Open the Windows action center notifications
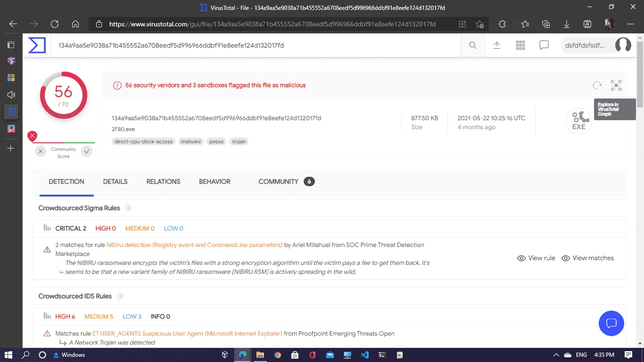 click(628, 355)
